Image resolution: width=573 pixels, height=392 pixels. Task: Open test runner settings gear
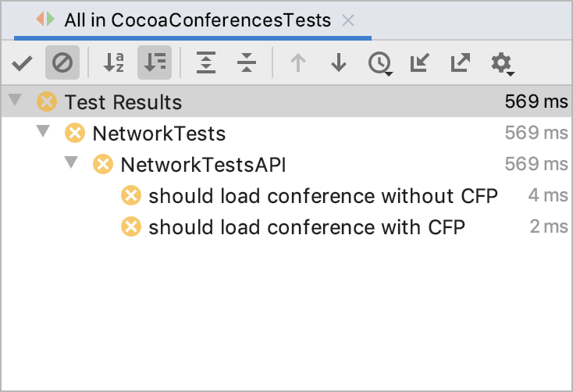(x=502, y=63)
